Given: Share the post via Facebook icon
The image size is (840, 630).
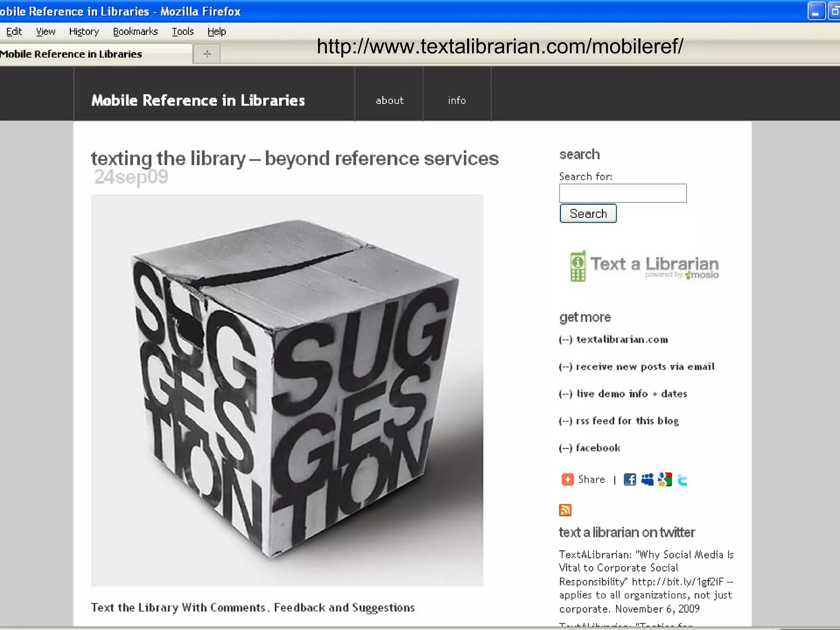Looking at the screenshot, I should [x=630, y=479].
